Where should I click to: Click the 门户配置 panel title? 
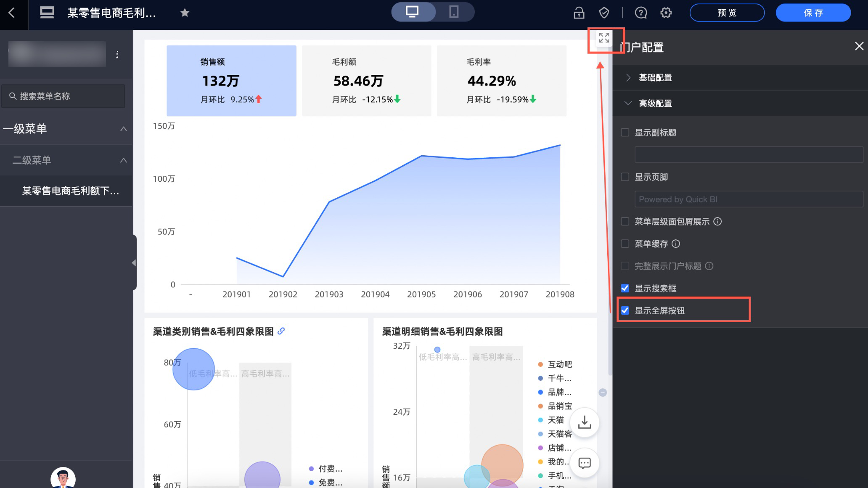point(642,47)
